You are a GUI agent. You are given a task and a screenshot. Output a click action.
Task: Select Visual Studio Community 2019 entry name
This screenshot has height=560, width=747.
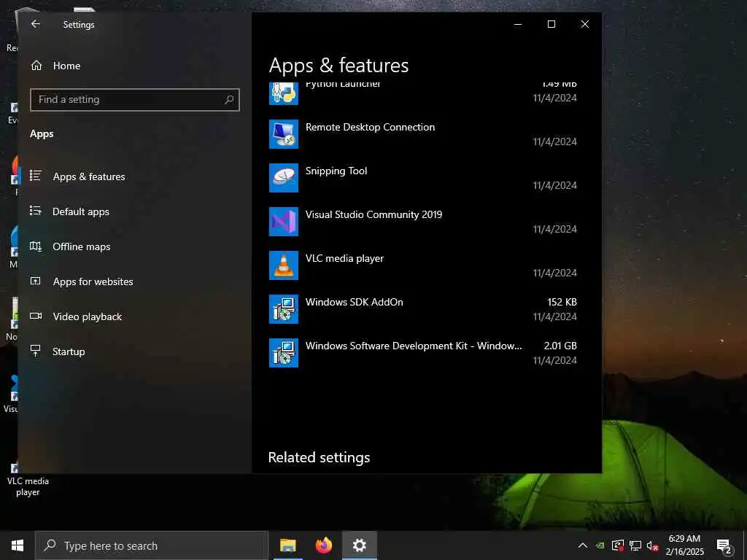pos(374,214)
